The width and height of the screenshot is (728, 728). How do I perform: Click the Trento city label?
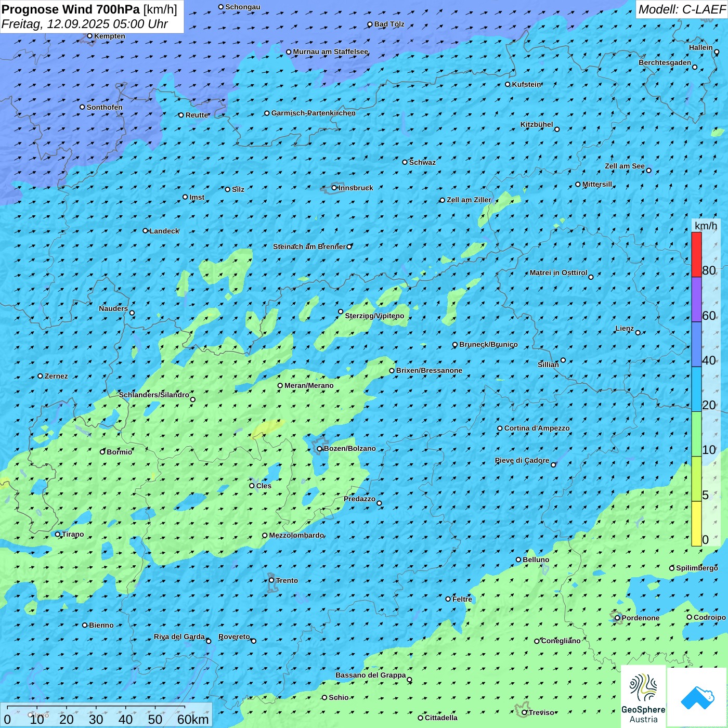coord(287,580)
